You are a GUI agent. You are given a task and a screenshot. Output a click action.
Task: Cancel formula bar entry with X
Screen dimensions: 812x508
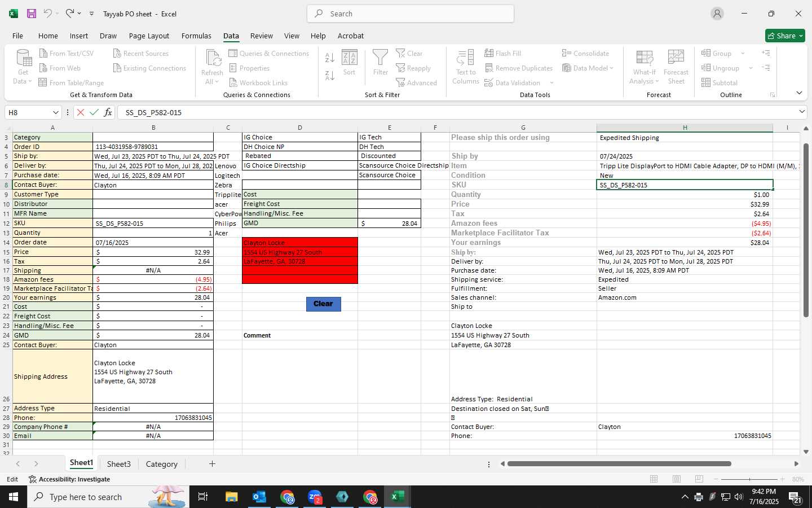pyautogui.click(x=81, y=112)
